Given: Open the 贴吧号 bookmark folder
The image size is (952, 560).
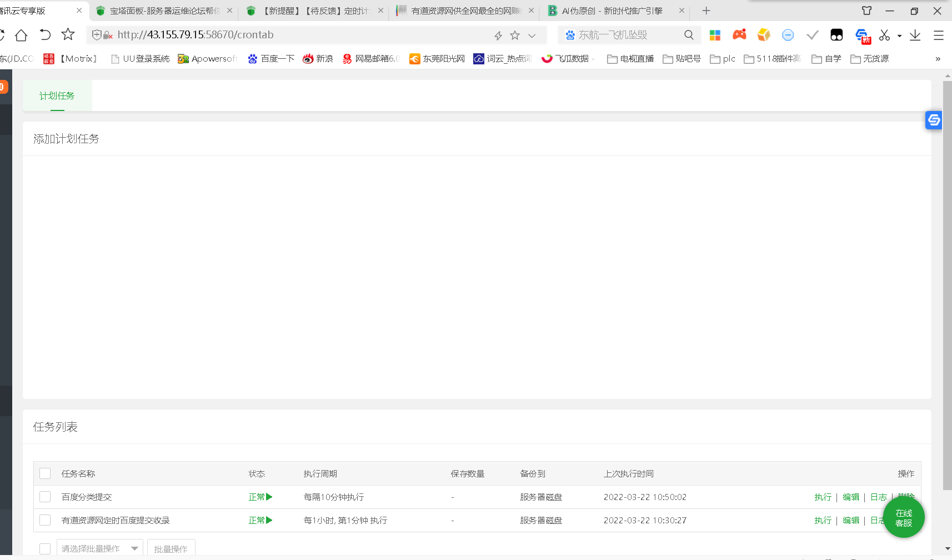Looking at the screenshot, I should click(x=682, y=59).
